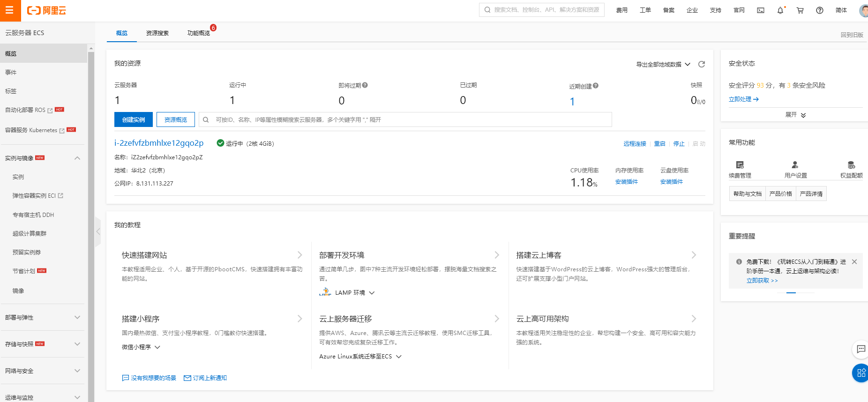Click 订阅上新通知 link
This screenshot has height=402, width=868.
pos(205,378)
